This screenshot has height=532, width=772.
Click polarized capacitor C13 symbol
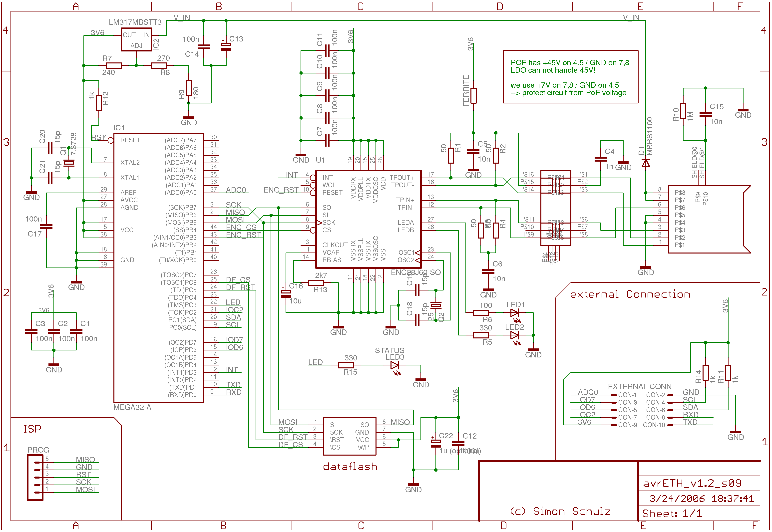click(226, 45)
